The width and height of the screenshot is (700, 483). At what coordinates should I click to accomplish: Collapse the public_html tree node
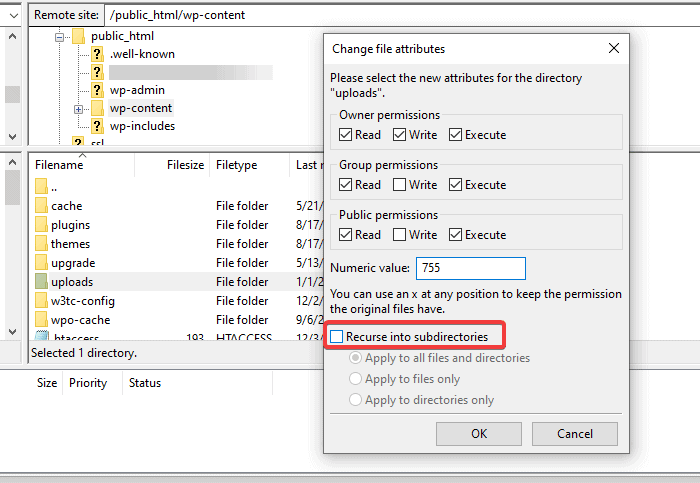(x=60, y=36)
